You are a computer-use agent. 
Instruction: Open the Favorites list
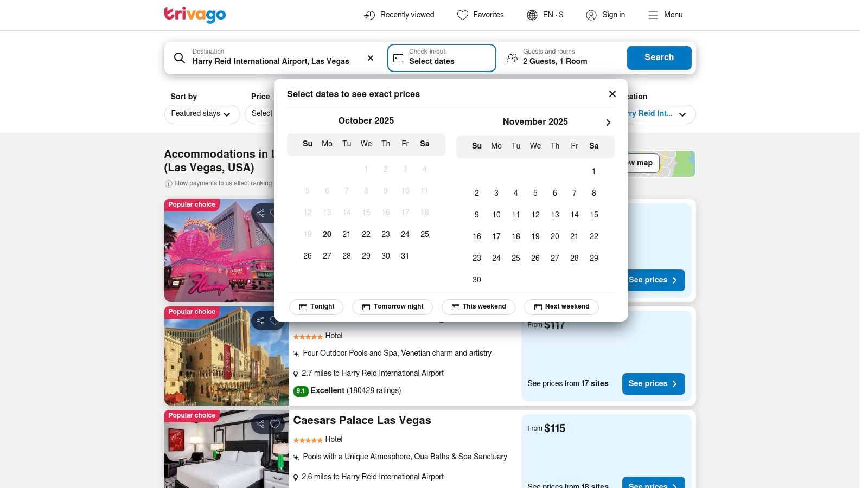coord(480,15)
